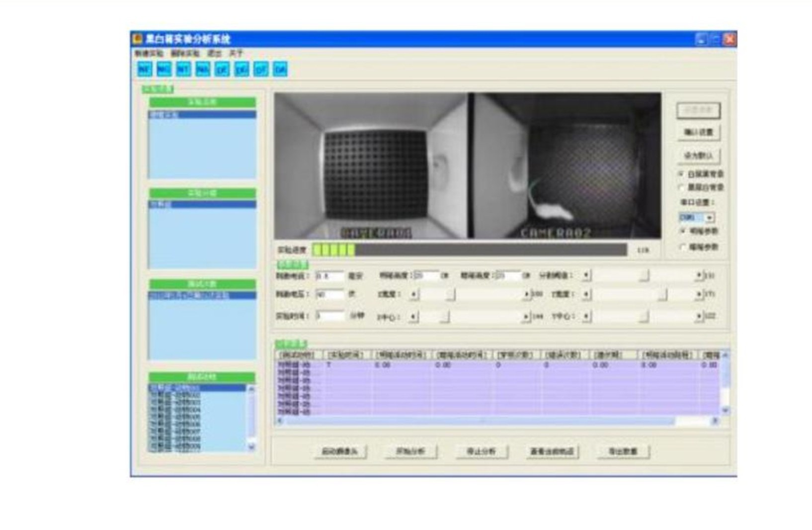This screenshot has width=812, height=530.
Task: Click the 确认设置 button
Action: click(698, 132)
